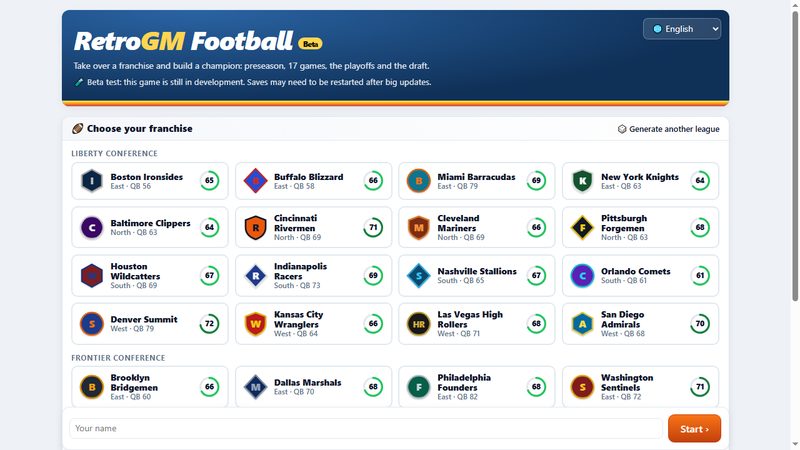Viewport: 800px width, 450px height.
Task: Click the Your name input field
Action: click(x=366, y=429)
